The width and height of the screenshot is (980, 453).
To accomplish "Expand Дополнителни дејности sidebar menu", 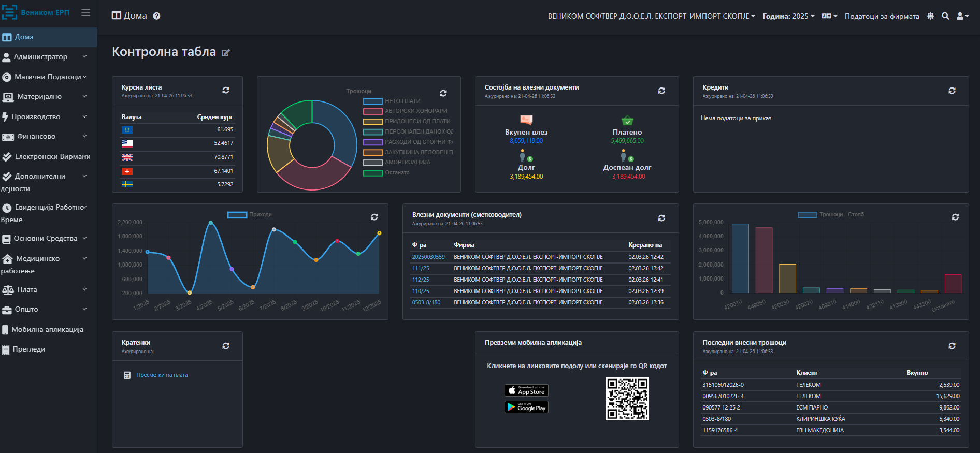I will coord(48,182).
